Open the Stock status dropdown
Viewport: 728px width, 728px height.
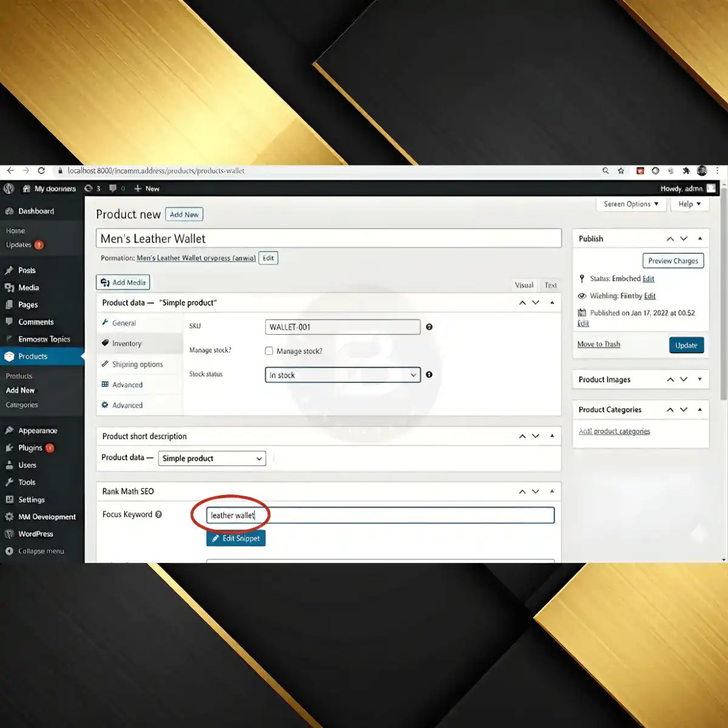click(x=342, y=375)
